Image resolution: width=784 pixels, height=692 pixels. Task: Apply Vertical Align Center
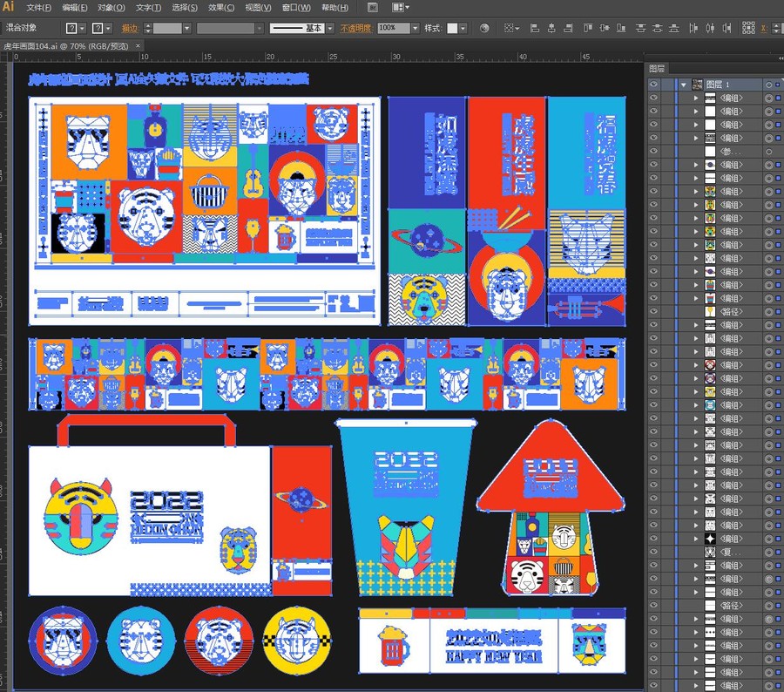[x=605, y=29]
